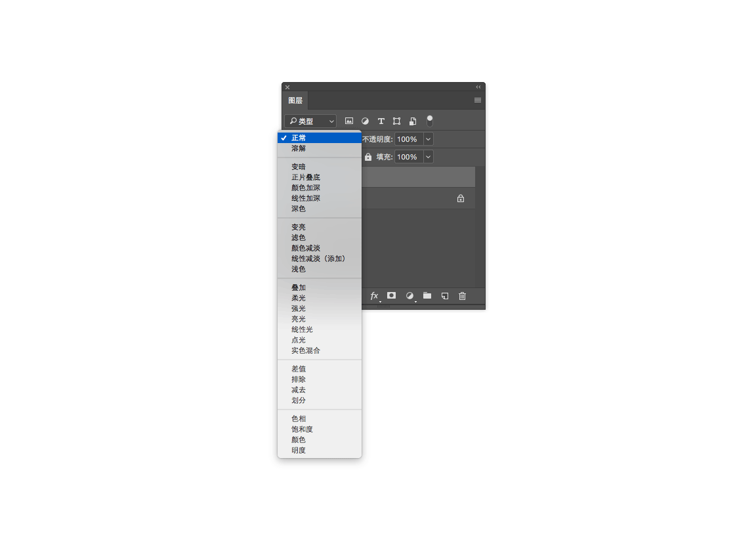
Task: Open the new adjustment layer icon
Action: coord(408,296)
